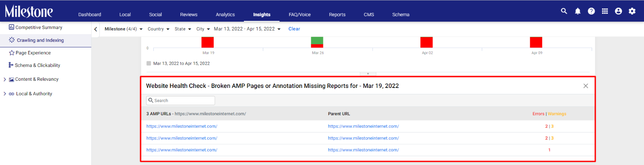This screenshot has height=165, width=644.
Task: Click the Apr 02 red bar
Action: [427, 42]
